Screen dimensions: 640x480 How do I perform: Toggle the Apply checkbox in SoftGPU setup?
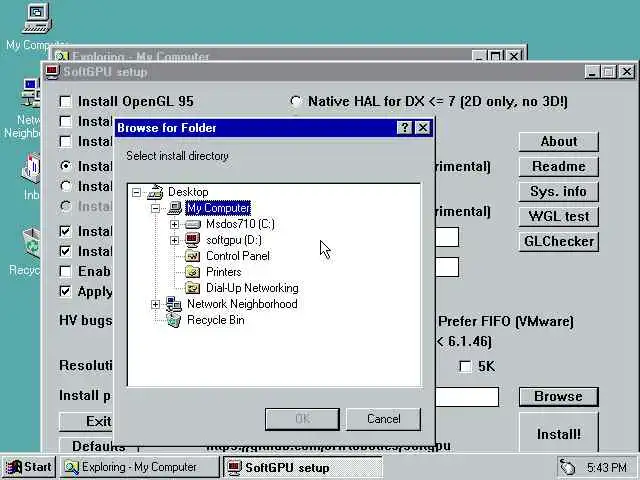click(x=65, y=291)
